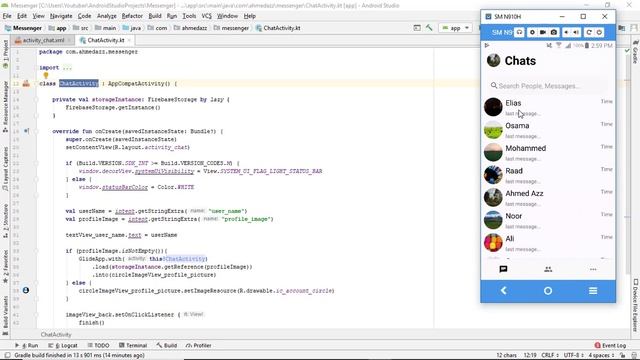Click the ChatActivity.kt breadcrumb item
This screenshot has width=640, height=360.
pos(278,28)
